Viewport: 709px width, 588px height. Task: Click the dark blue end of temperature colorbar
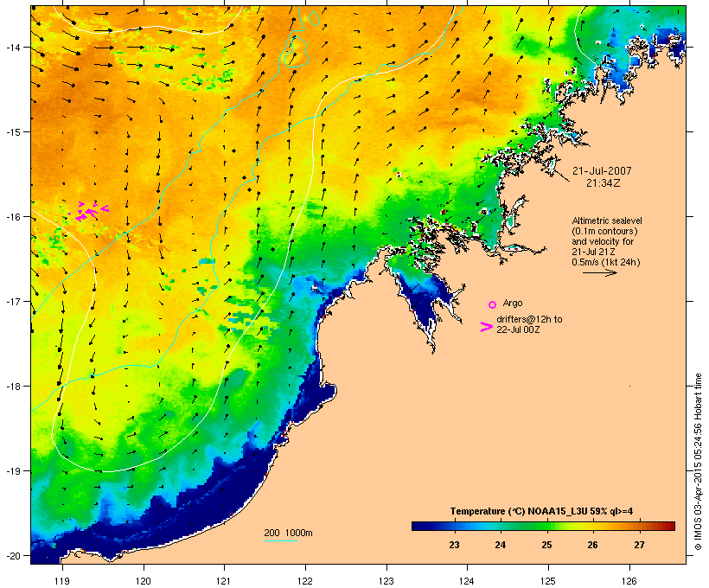tap(420, 526)
